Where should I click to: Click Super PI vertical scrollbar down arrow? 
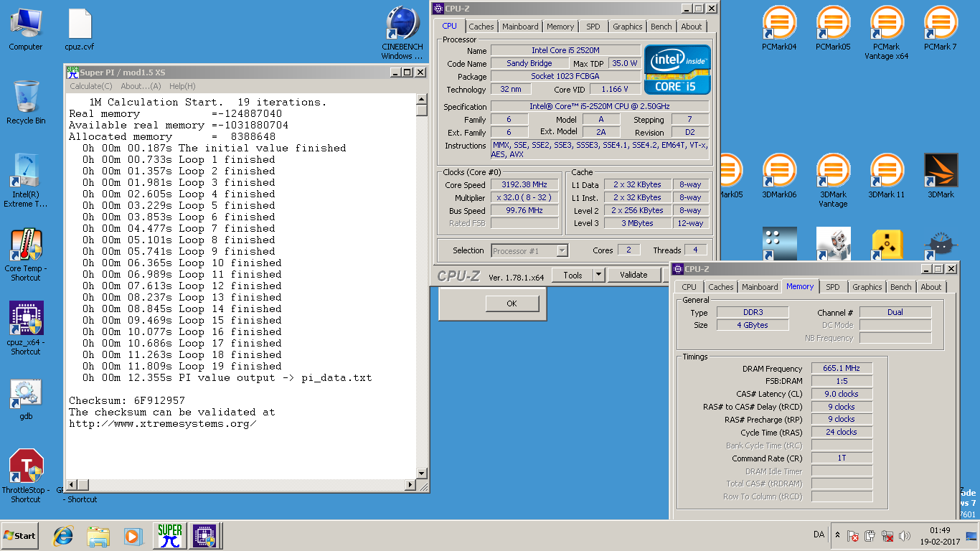pos(422,474)
